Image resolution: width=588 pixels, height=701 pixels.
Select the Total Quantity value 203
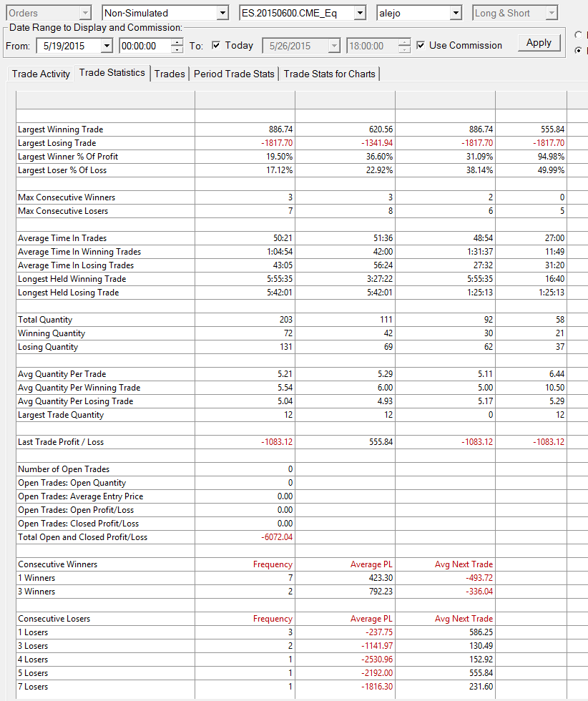pos(285,320)
